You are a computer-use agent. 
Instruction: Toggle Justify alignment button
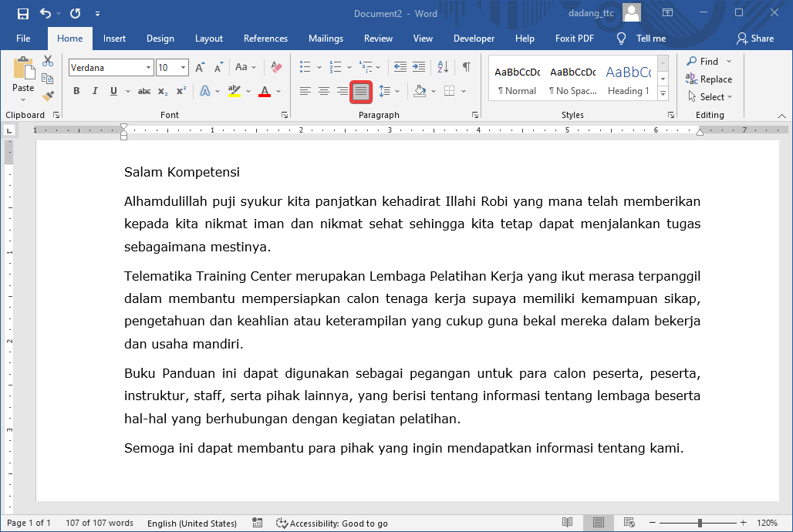[x=361, y=91]
